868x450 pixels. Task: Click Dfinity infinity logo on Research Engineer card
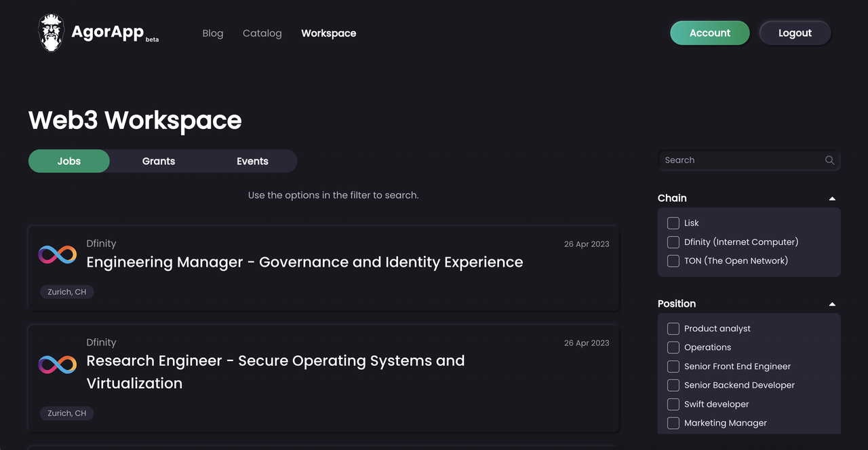(x=58, y=364)
